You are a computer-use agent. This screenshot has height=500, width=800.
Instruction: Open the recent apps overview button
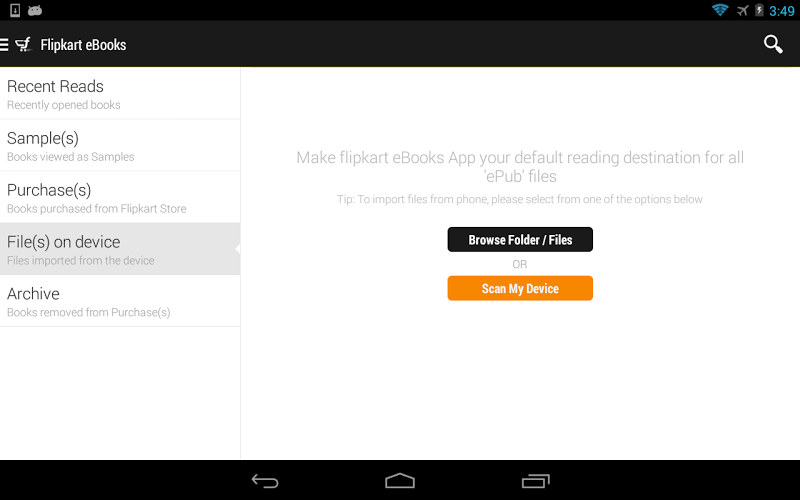point(535,481)
